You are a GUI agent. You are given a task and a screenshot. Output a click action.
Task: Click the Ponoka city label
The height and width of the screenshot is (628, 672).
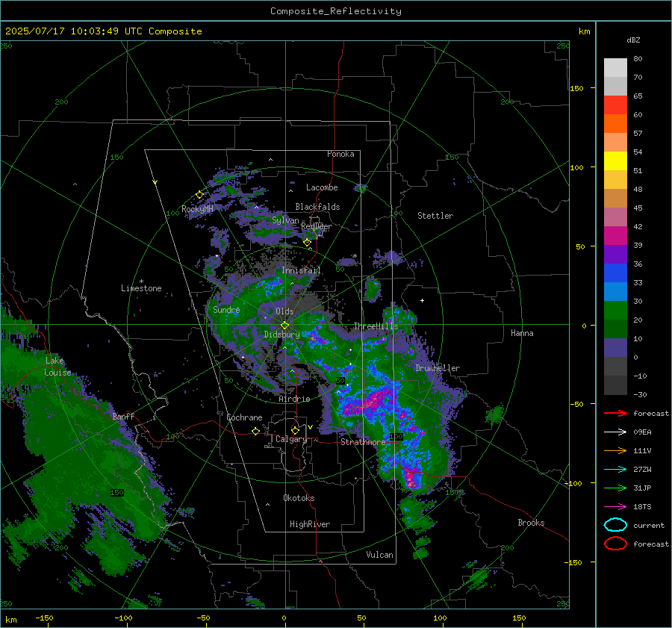(340, 154)
